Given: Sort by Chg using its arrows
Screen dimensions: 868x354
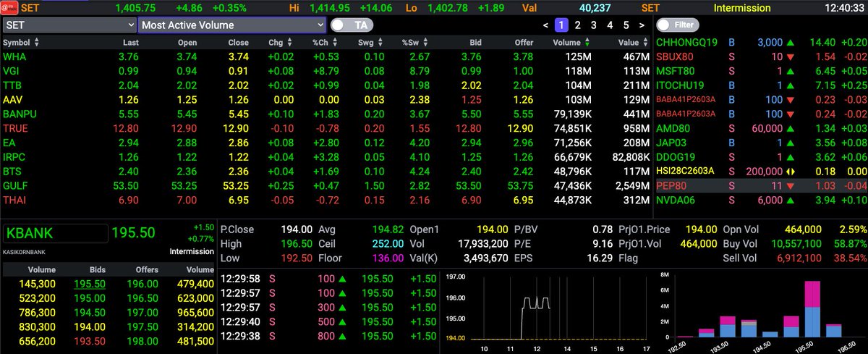Looking at the screenshot, I should tap(289, 43).
